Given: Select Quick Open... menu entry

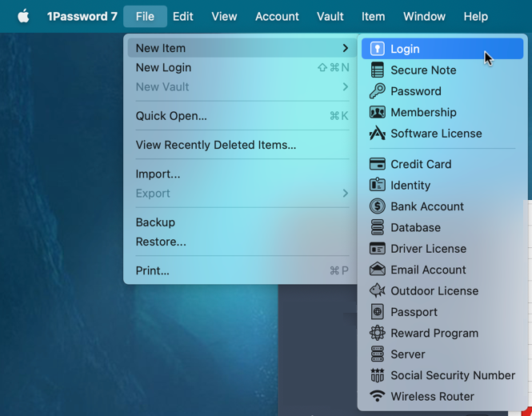Looking at the screenshot, I should coord(242,116).
